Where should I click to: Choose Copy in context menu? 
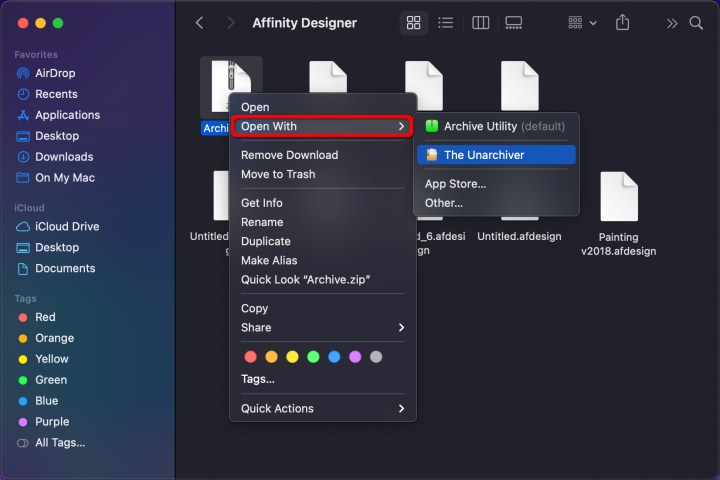pyautogui.click(x=322, y=308)
